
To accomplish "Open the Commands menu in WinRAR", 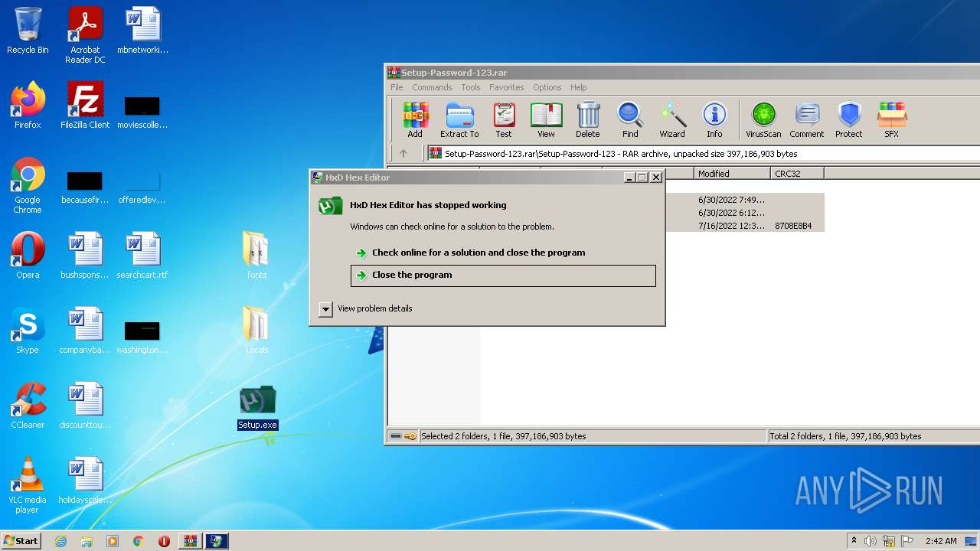I will [432, 87].
